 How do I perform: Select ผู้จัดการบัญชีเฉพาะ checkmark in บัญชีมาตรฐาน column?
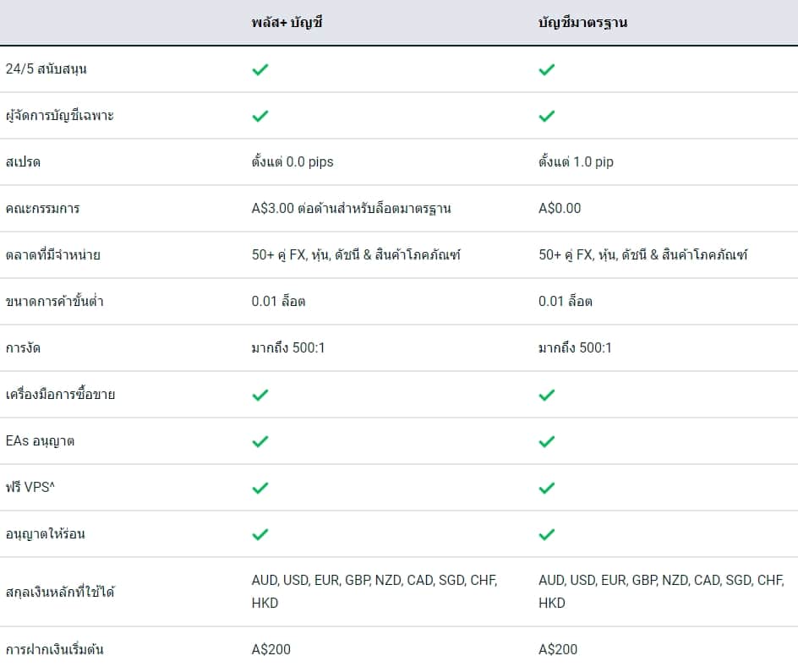click(547, 116)
